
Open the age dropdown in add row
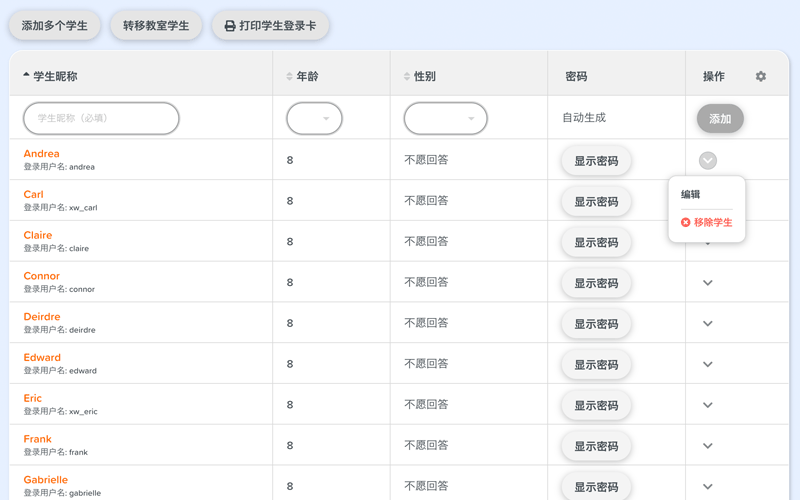314,118
